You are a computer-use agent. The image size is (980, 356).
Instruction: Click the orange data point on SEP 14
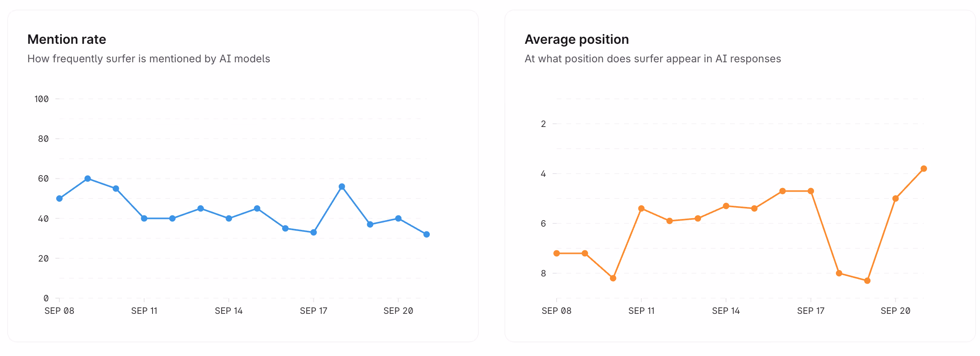(x=726, y=206)
